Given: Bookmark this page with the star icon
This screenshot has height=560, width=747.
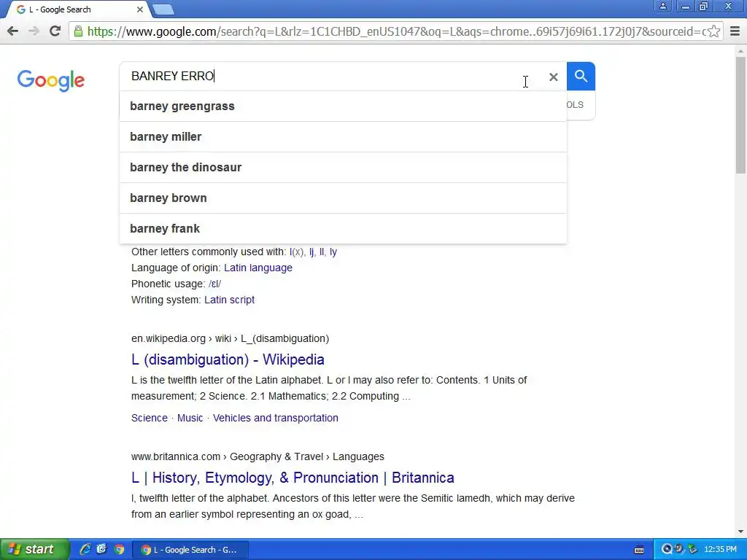Looking at the screenshot, I should 713,31.
